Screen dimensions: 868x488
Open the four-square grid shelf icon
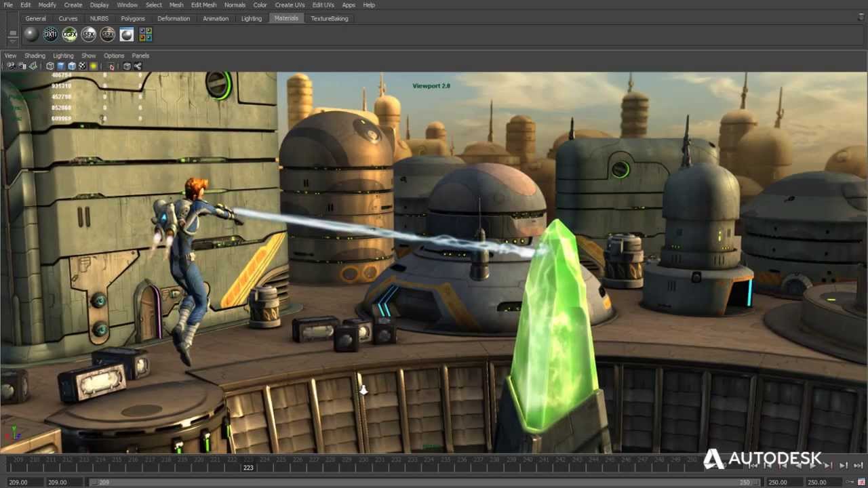point(146,34)
